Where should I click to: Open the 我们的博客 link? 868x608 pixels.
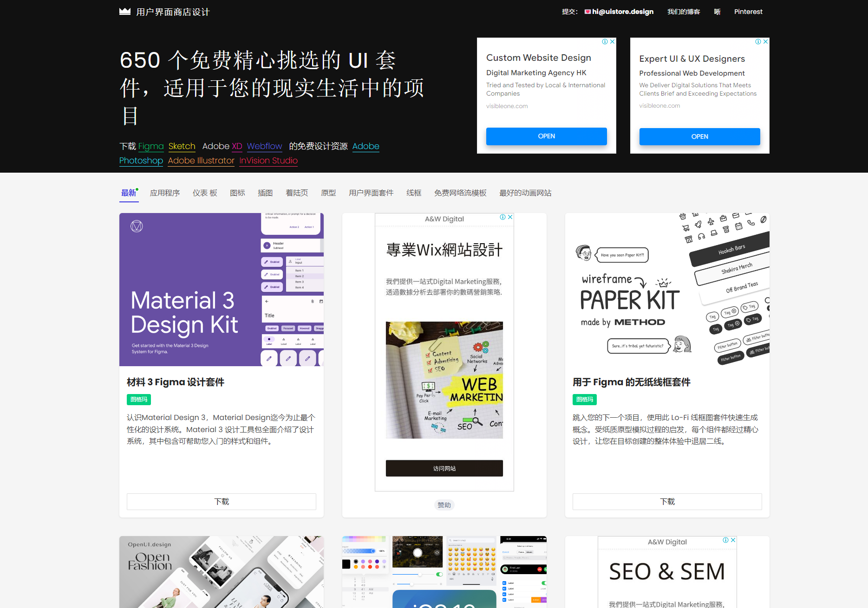(x=684, y=12)
